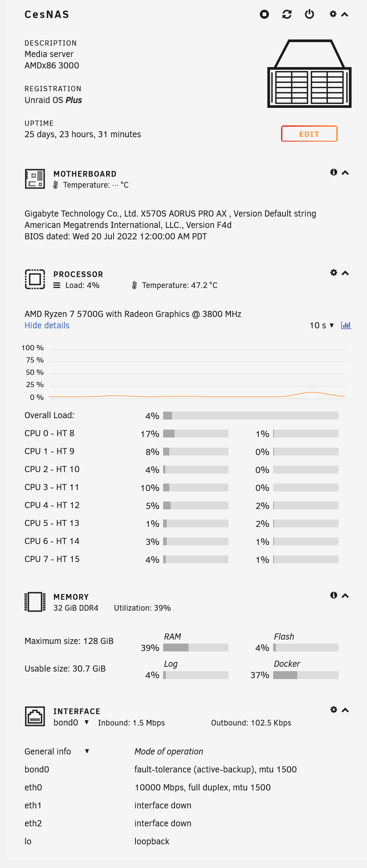This screenshot has width=367, height=868.
Task: Click the Hide details link
Action: 47,325
